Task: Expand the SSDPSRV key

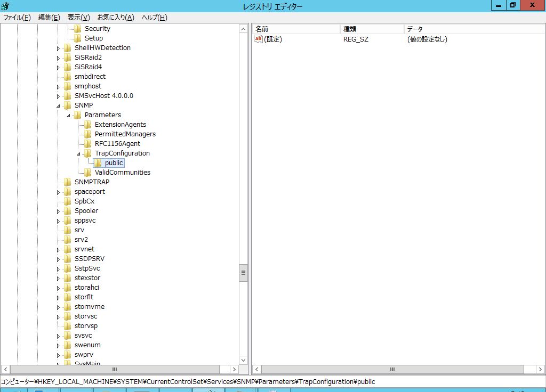Action: click(58, 259)
